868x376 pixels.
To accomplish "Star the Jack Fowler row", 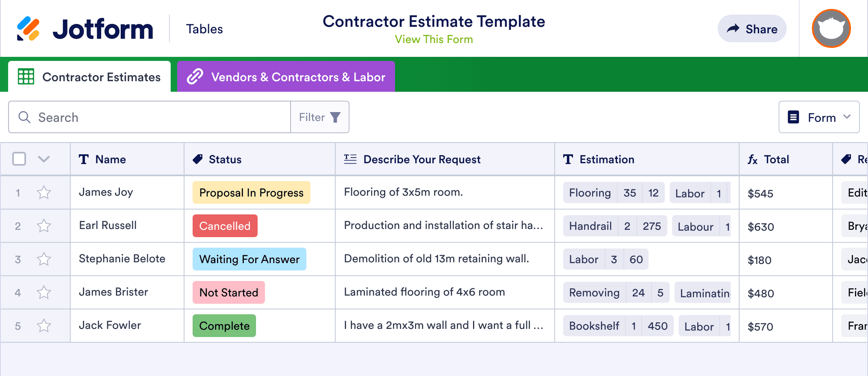I will [x=43, y=325].
